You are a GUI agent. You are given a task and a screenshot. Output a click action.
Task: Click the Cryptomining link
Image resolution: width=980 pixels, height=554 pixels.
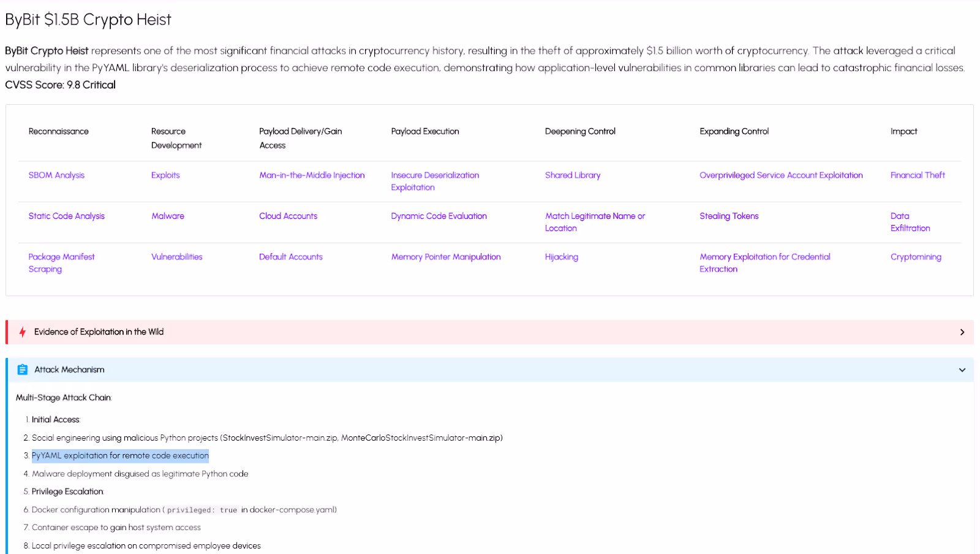[916, 257]
